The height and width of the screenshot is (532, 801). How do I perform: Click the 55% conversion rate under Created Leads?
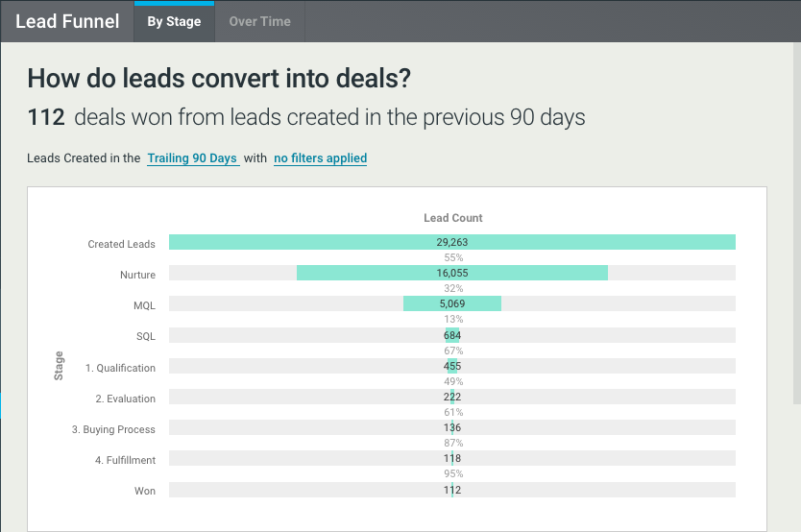[x=453, y=258]
